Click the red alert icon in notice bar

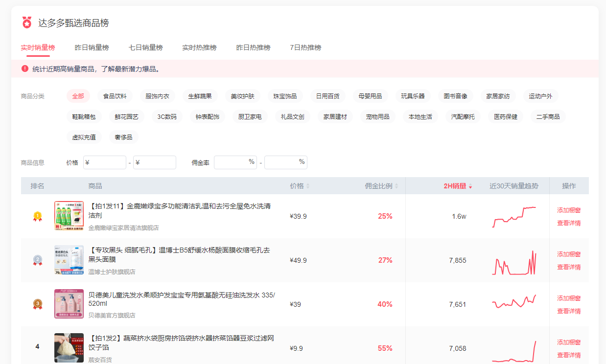pos(25,68)
